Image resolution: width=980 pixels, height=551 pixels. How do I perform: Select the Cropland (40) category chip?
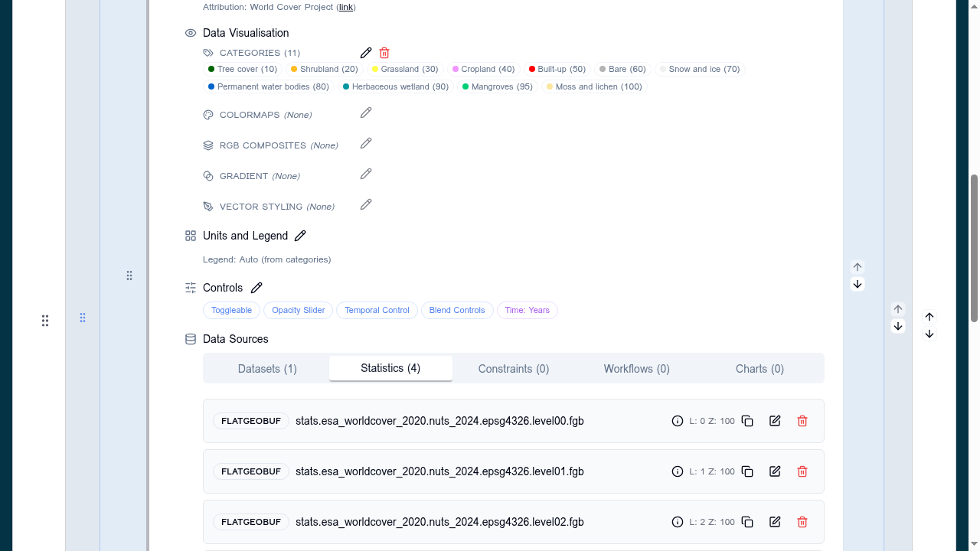(x=484, y=69)
